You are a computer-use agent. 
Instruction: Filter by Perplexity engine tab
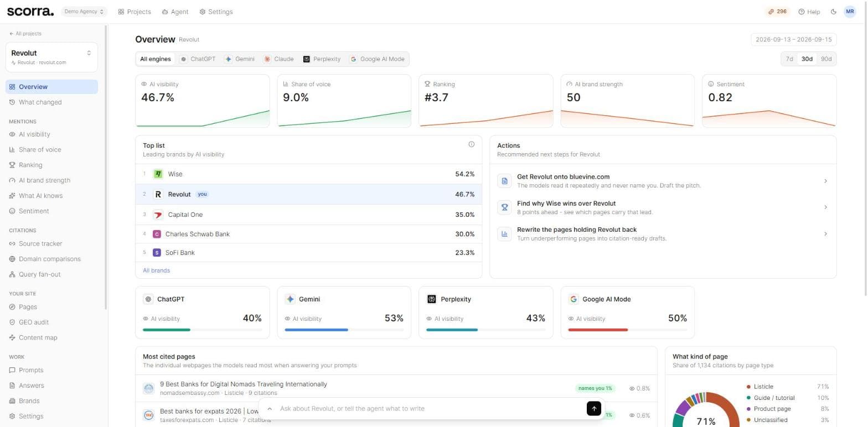point(322,59)
